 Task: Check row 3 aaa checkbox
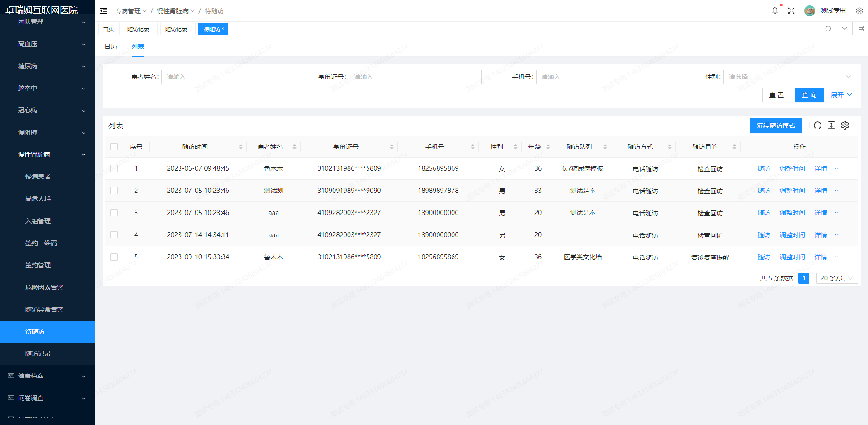(x=114, y=213)
